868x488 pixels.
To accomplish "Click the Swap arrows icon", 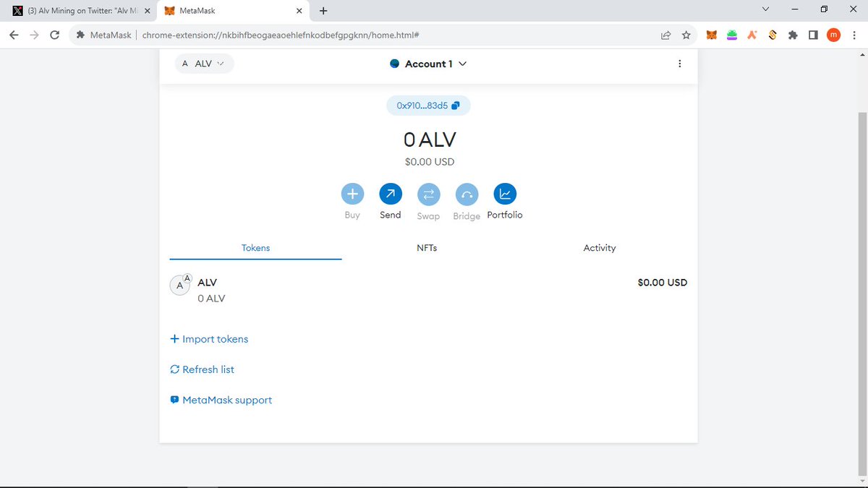I will click(428, 194).
